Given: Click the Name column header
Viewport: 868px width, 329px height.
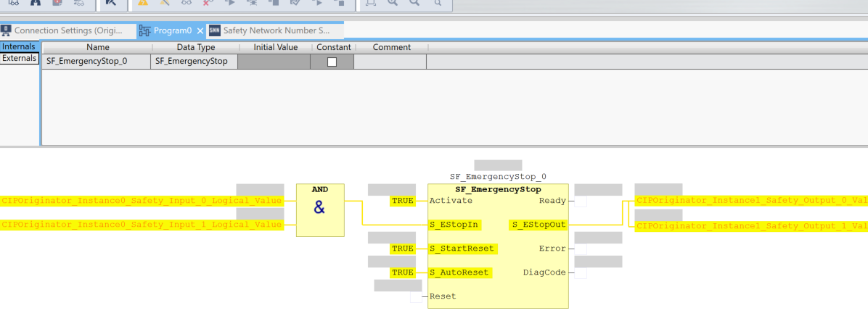Looking at the screenshot, I should pos(97,48).
